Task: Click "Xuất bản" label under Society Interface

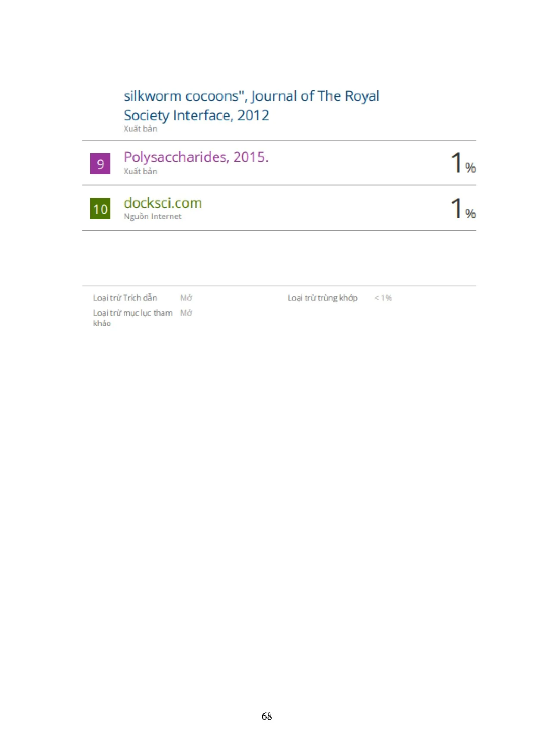Action: pos(140,129)
